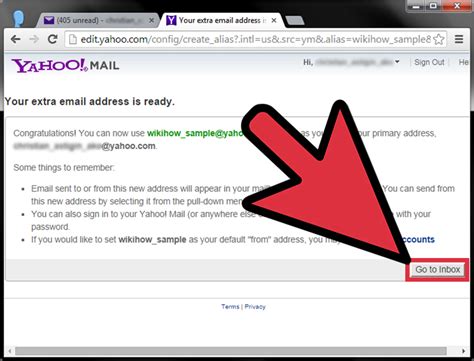Open the Terms link in the footer
The height and width of the screenshot is (361, 474).
(230, 306)
